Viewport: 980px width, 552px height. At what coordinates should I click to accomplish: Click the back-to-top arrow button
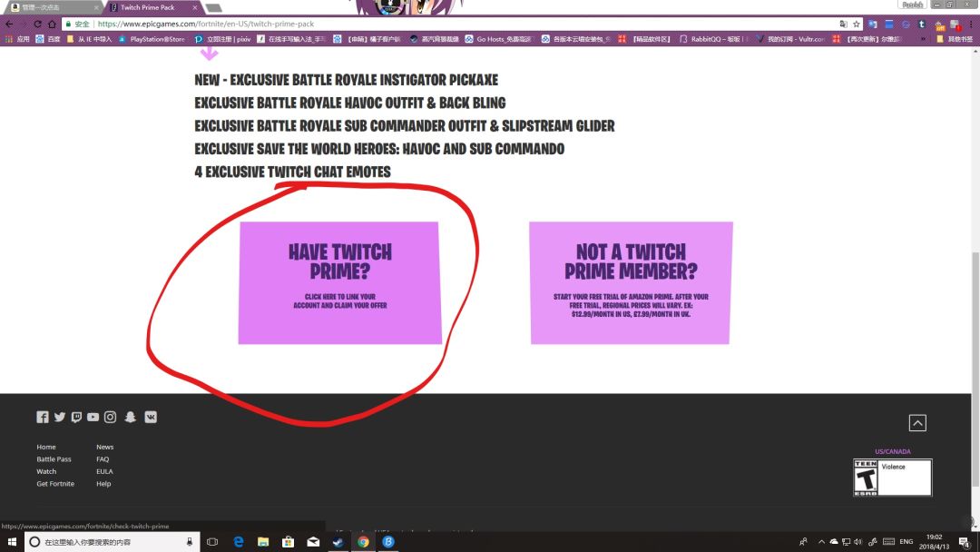pyautogui.click(x=917, y=423)
